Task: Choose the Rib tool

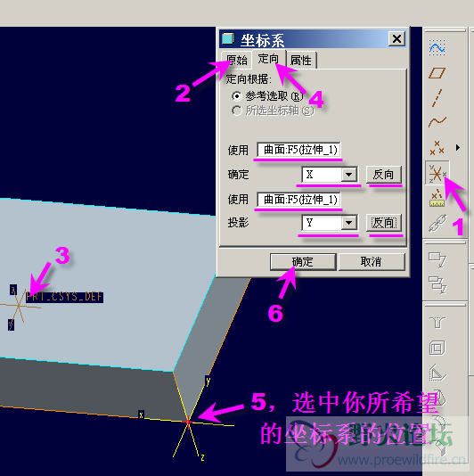Action: point(437,373)
